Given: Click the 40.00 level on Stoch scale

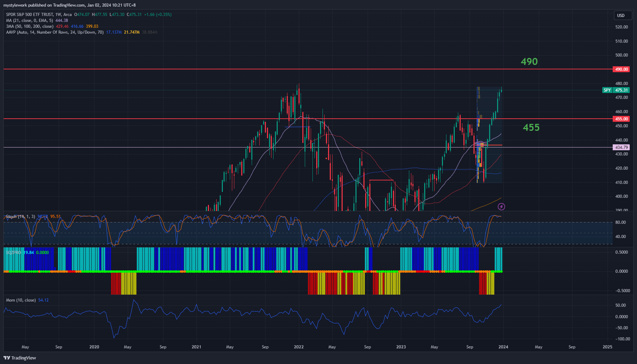Looking at the screenshot, I should click(620, 237).
